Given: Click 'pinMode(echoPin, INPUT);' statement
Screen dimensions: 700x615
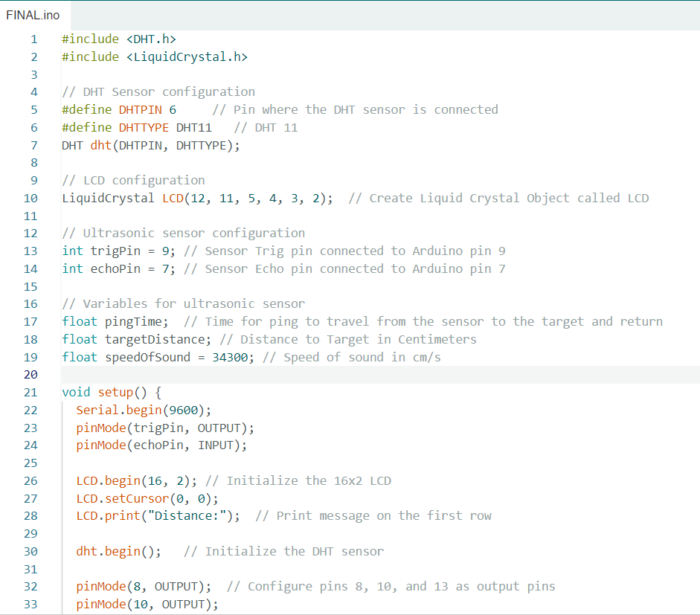Looking at the screenshot, I should tap(161, 445).
